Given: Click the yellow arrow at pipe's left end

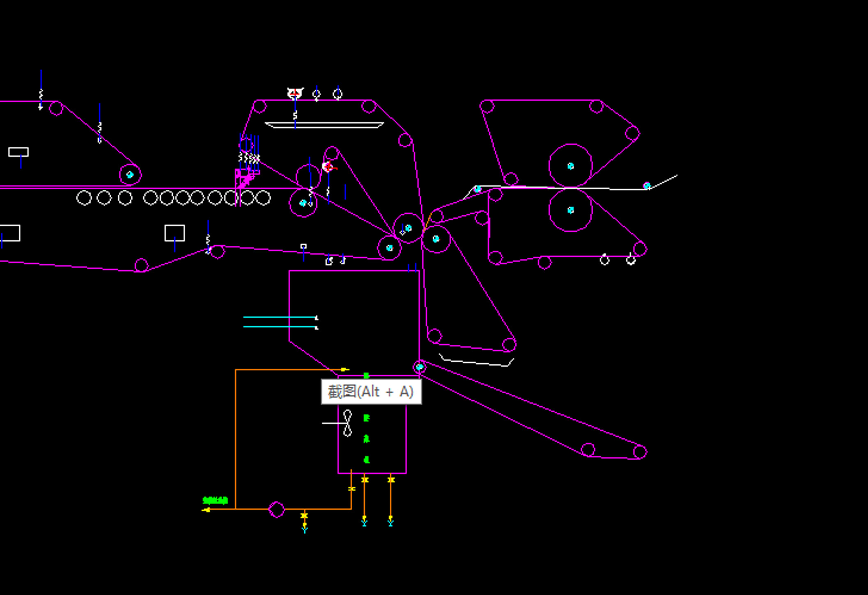Looking at the screenshot, I should (x=206, y=510).
